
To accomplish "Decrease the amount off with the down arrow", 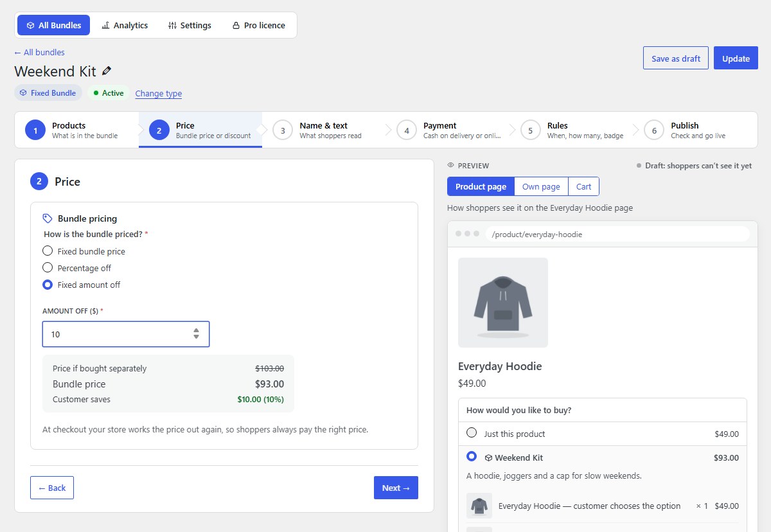I will click(196, 337).
